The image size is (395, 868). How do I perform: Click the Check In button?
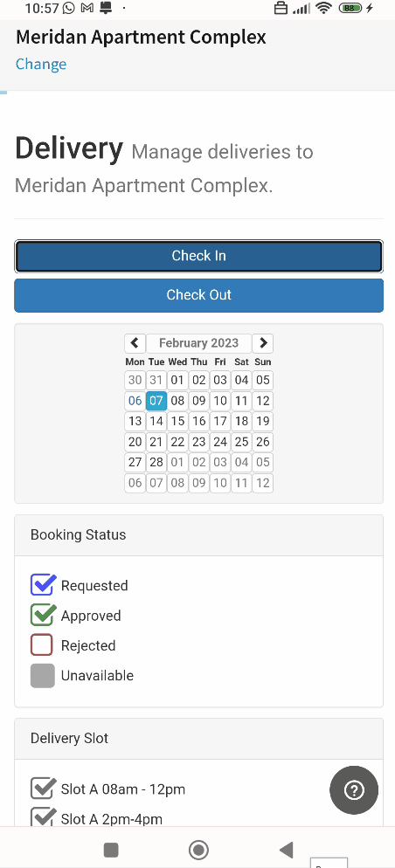pyautogui.click(x=199, y=256)
